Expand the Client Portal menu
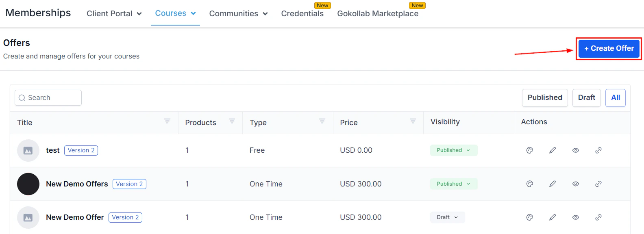644x234 pixels. coord(114,13)
